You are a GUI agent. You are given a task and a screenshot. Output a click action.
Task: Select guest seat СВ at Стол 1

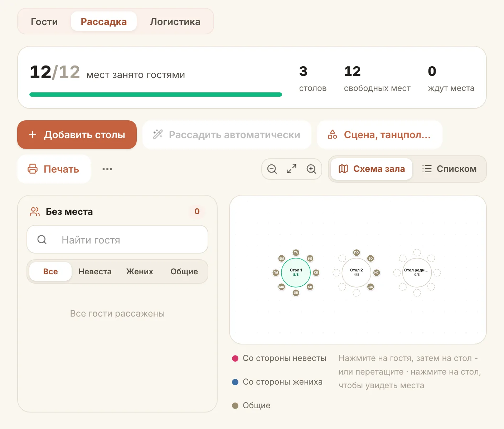click(310, 287)
